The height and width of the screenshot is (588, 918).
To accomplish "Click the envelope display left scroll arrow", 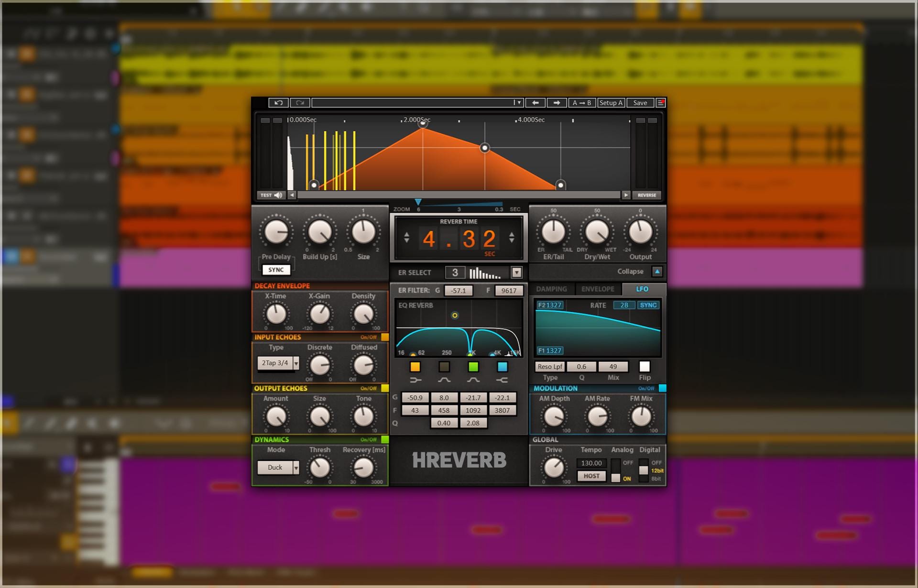I will coord(292,195).
